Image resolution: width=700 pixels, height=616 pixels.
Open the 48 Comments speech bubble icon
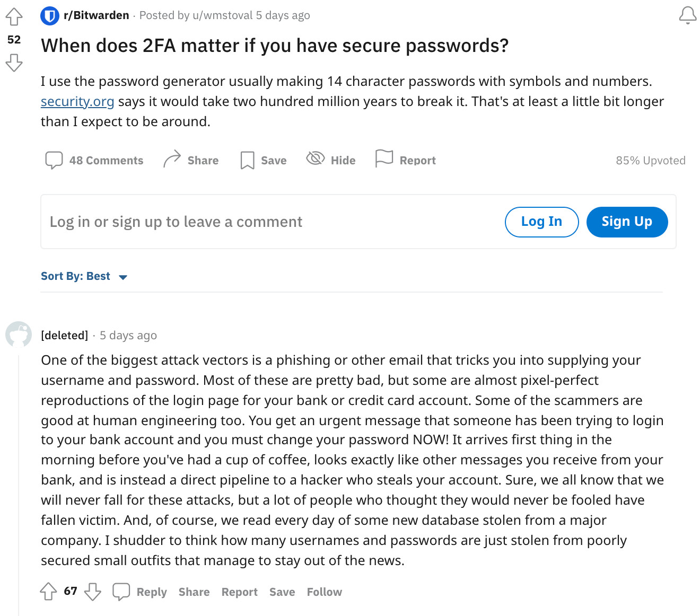[x=55, y=160]
